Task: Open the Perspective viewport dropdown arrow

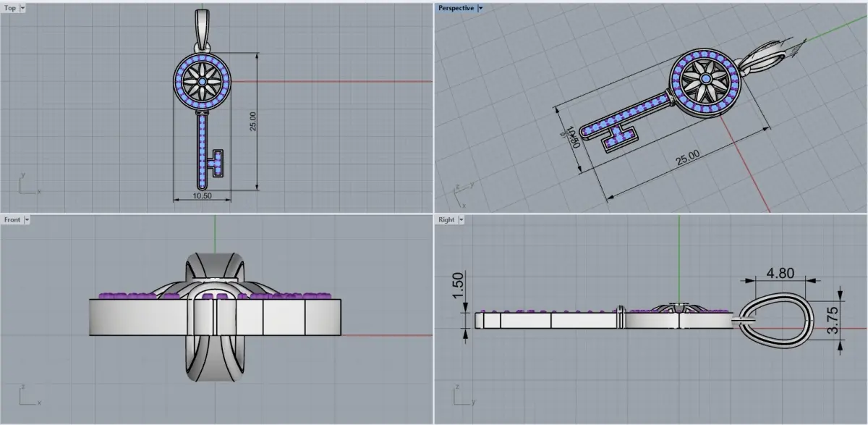Action: click(481, 8)
